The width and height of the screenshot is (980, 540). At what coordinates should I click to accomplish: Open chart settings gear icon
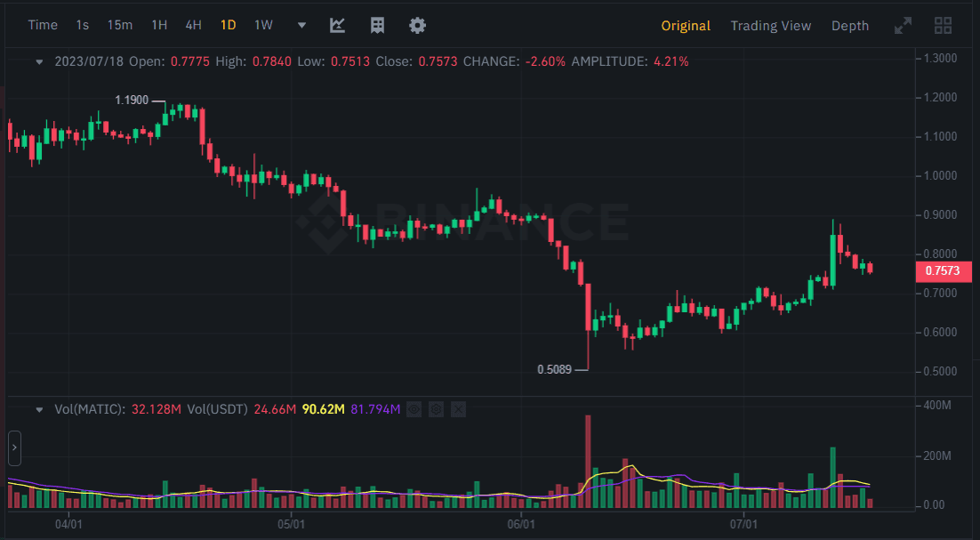[417, 25]
